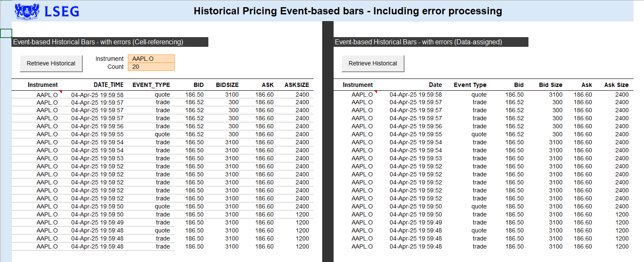Select 'quote' in the 19:59:58 row, Cell-referencing table
Viewport: 644px width, 262px height.
tap(162, 95)
